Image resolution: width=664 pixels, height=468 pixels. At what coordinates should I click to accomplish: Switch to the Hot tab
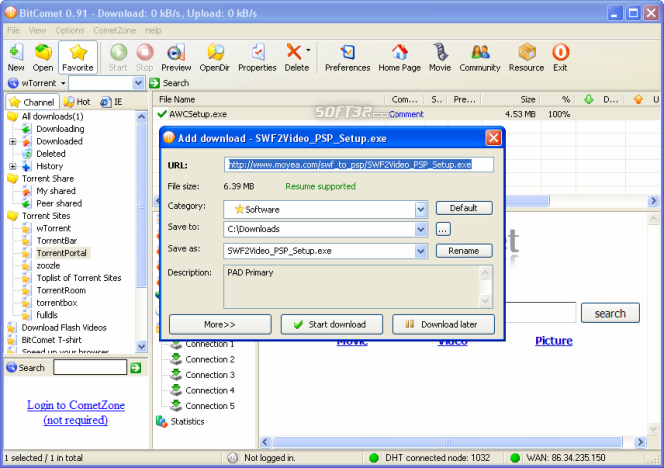point(77,102)
